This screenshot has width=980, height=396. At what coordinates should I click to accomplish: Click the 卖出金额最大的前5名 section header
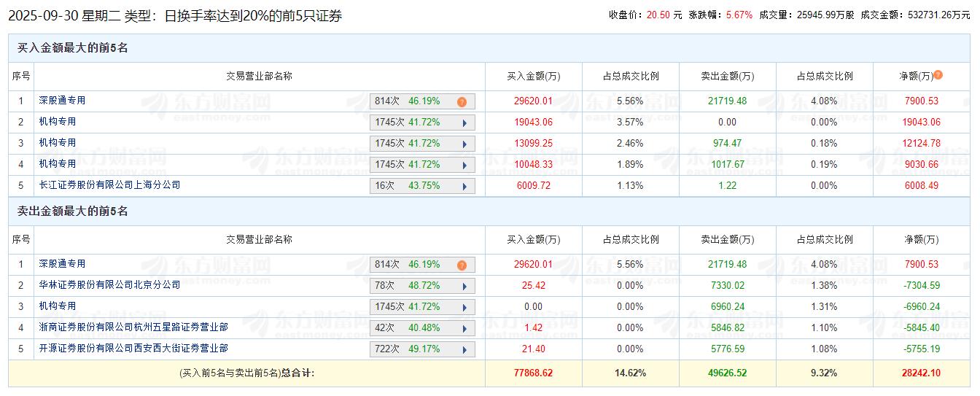coord(73,211)
